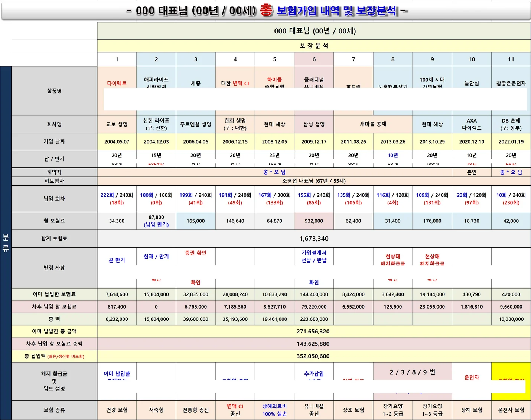The width and height of the screenshot is (531, 420).
Task: Select the future total 143,625,880
Action: point(314,344)
